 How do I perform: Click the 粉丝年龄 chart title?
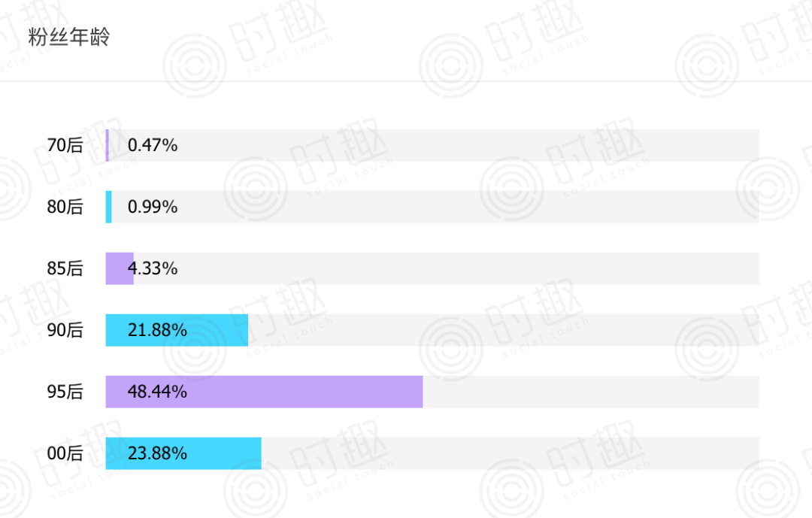[69, 38]
